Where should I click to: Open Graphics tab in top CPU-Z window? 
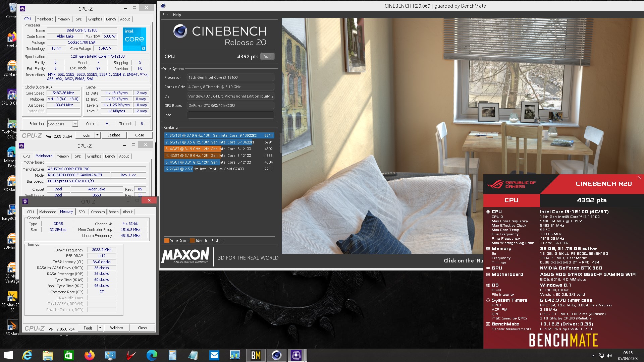point(95,19)
